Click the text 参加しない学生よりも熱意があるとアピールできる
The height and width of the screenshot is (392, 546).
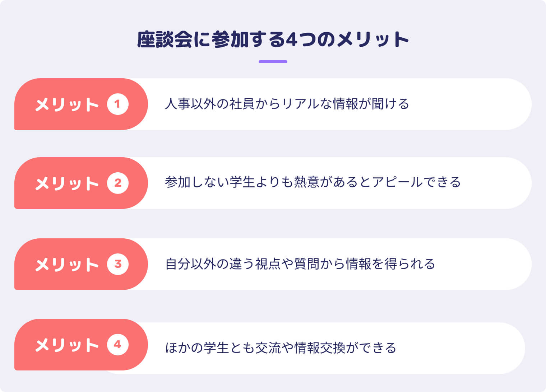[313, 182]
